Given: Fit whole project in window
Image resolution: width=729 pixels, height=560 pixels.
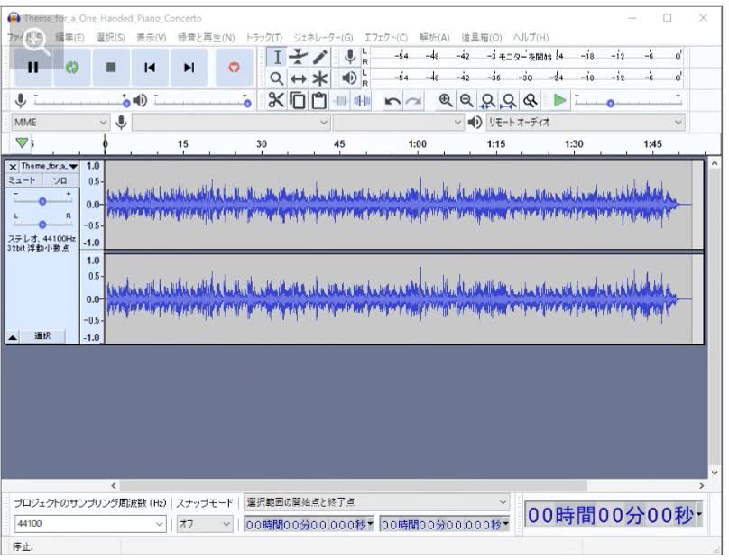Looking at the screenshot, I should 509,100.
